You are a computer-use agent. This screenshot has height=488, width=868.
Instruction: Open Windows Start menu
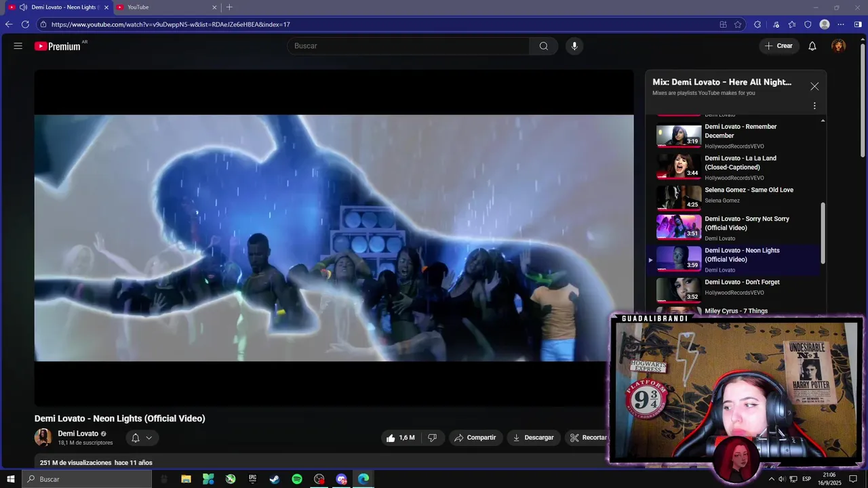(x=11, y=479)
